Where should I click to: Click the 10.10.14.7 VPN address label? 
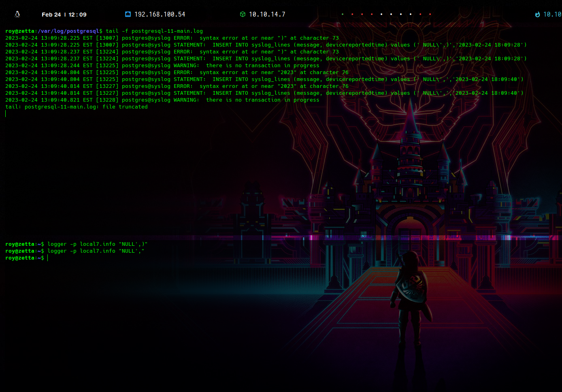pos(267,14)
